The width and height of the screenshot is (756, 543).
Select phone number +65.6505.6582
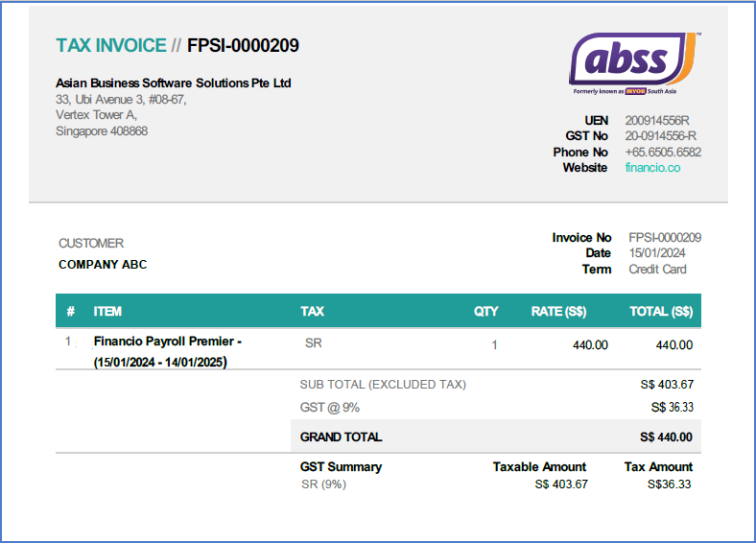[663, 153]
